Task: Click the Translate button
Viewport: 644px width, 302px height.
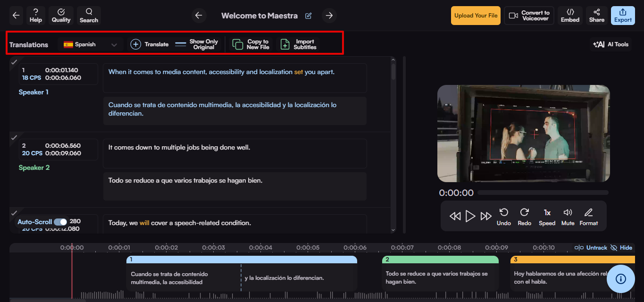Action: pos(149,44)
